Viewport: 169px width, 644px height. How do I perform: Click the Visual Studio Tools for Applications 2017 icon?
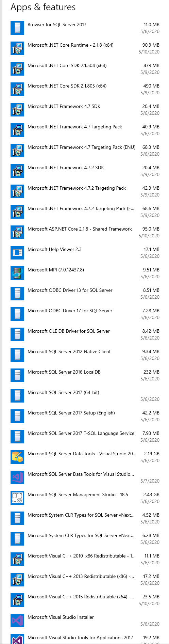click(x=17, y=639)
